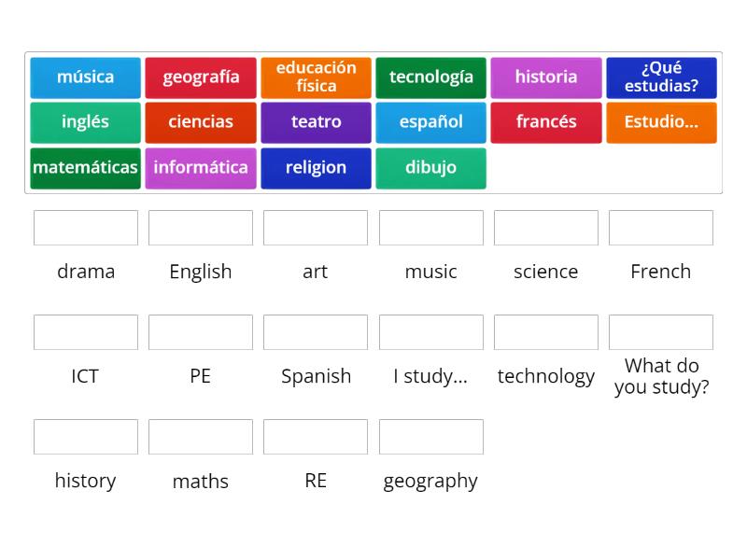This screenshot has height=560, width=747.
Task: Click the answer box above "geography"
Action: pyautogui.click(x=430, y=436)
